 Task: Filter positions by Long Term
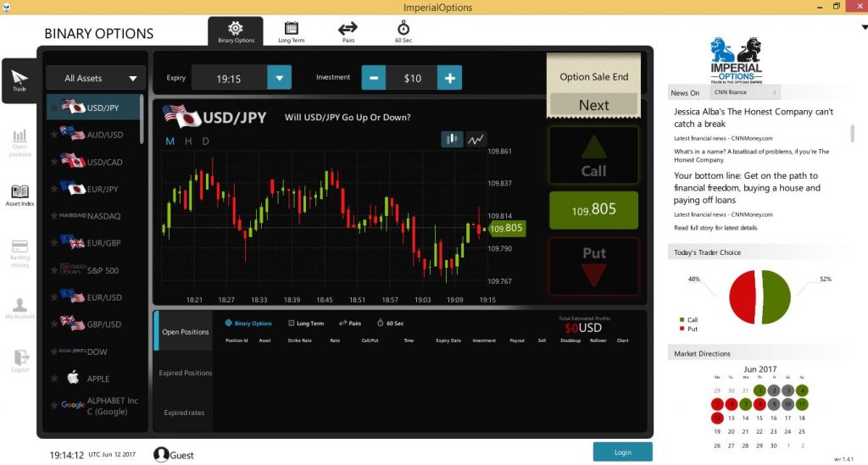pyautogui.click(x=306, y=323)
